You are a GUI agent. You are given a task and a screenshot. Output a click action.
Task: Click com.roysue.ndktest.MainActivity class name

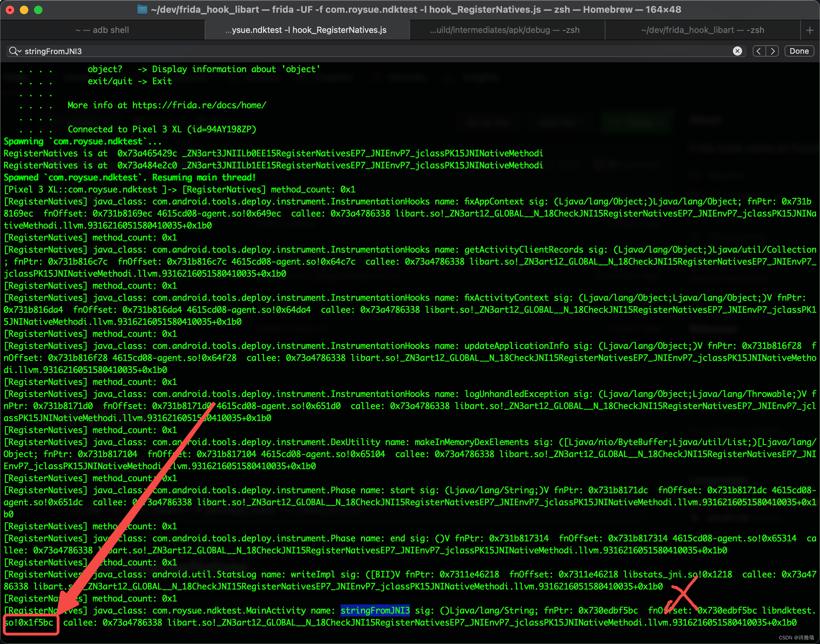(229, 610)
